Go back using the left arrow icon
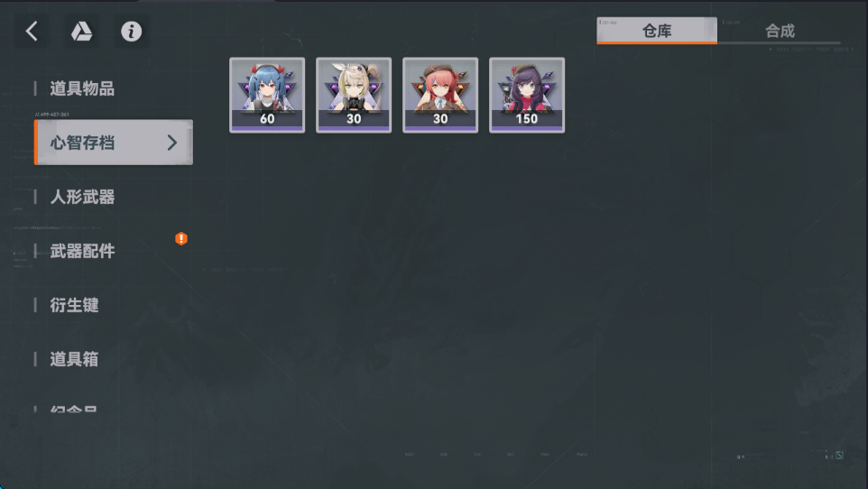The image size is (868, 489). click(x=32, y=31)
